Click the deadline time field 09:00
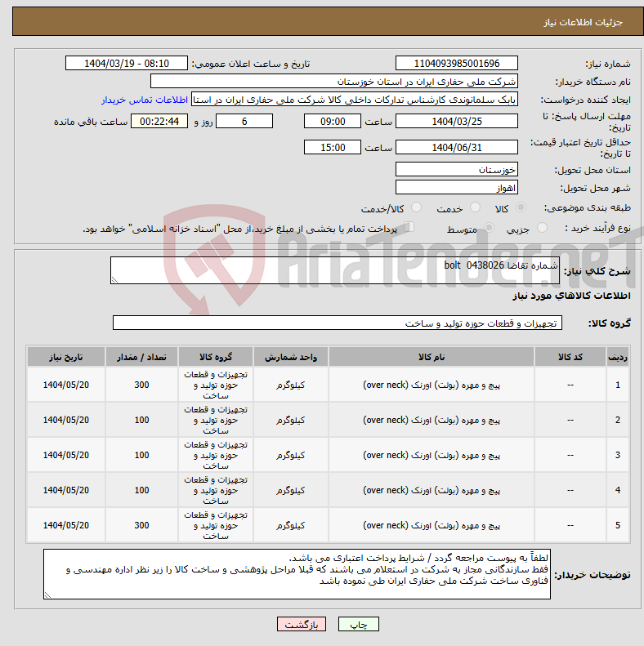Viewport: 644px width, 646px height. tap(333, 122)
